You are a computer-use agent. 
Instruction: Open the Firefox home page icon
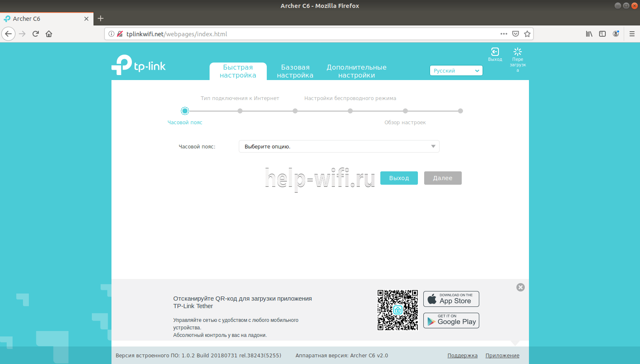49,34
